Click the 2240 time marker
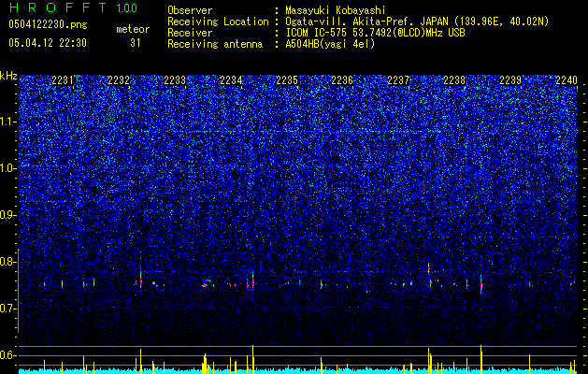Screen dimensions: 588x374 (566, 80)
